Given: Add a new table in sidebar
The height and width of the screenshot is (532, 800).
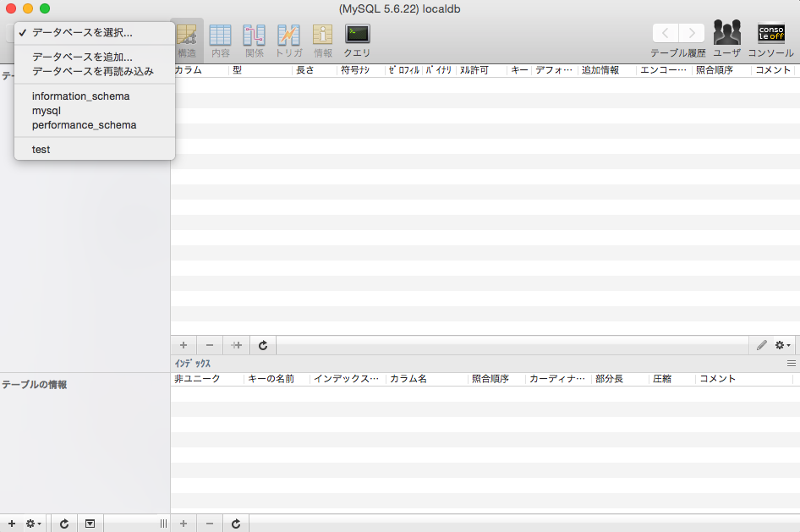Looking at the screenshot, I should pos(12,524).
